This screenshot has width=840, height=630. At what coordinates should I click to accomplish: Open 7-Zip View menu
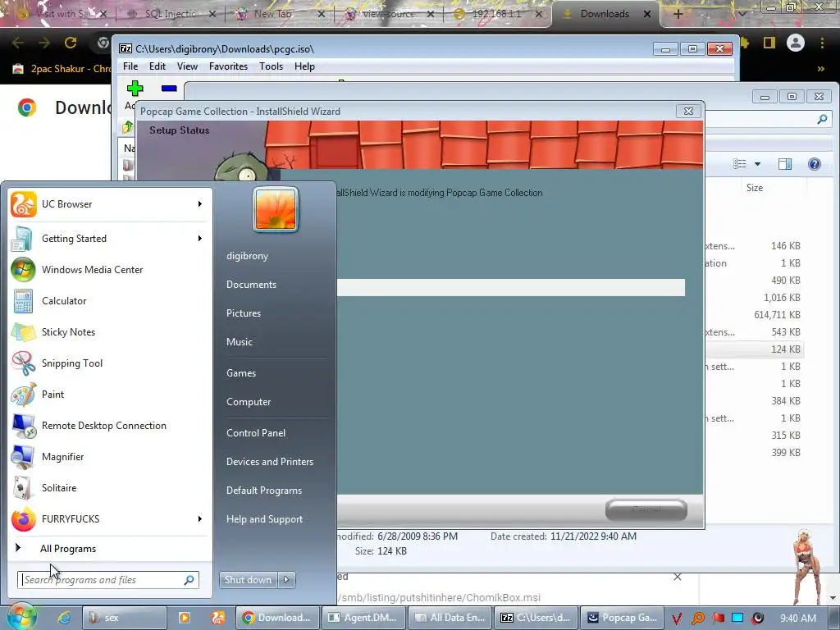coord(187,66)
